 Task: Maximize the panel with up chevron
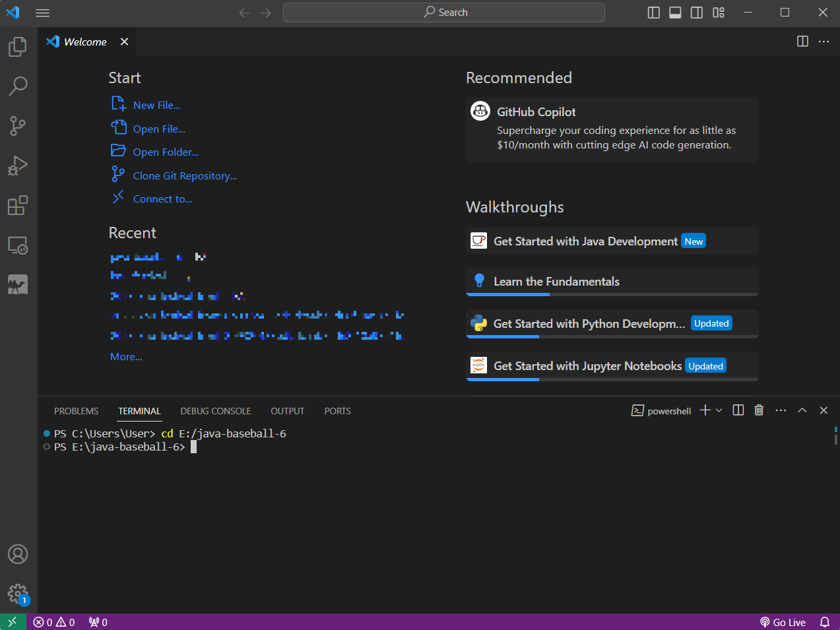click(802, 410)
